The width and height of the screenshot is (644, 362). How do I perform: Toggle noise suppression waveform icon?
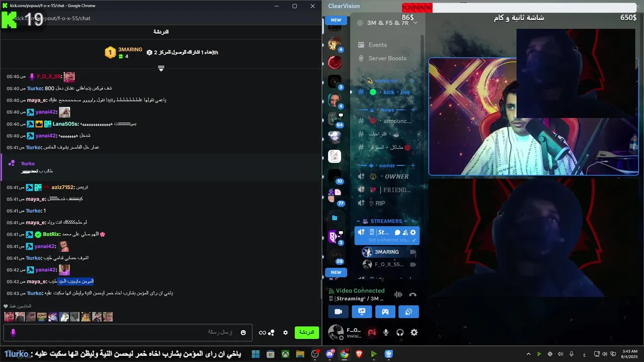398,295
